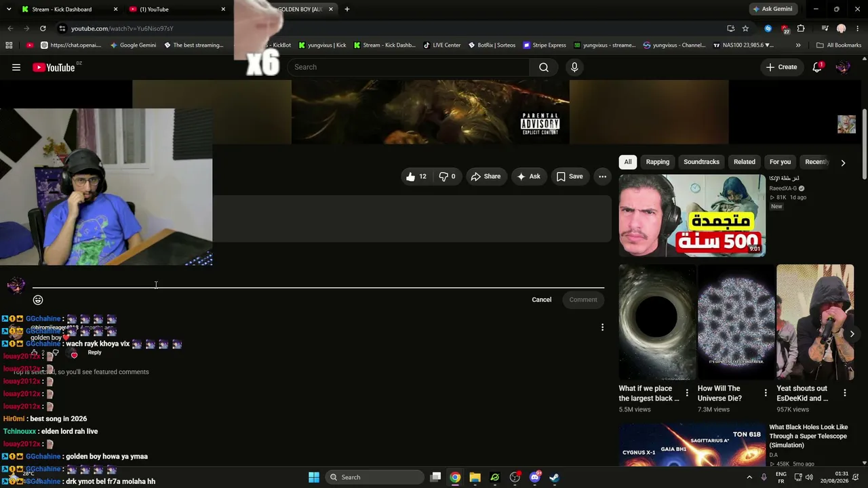Show hidden system tray icons
This screenshot has width=868, height=488.
click(749, 477)
